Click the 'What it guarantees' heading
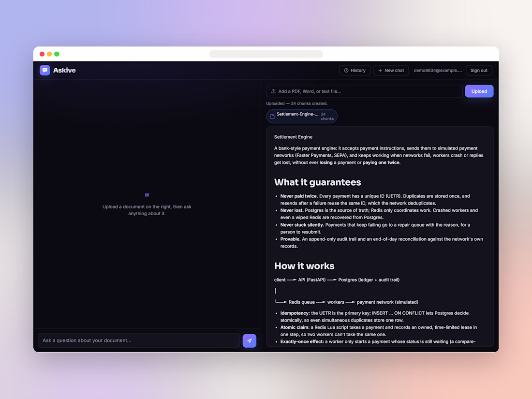Screen dimensions: 532x399 [x=318, y=182]
